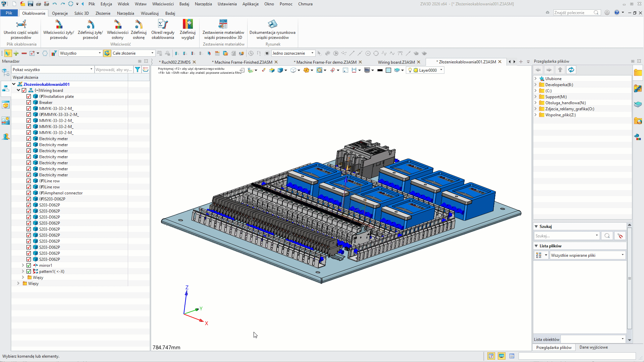
Task: Open the Layer0000 dropdown
Action: [425, 70]
